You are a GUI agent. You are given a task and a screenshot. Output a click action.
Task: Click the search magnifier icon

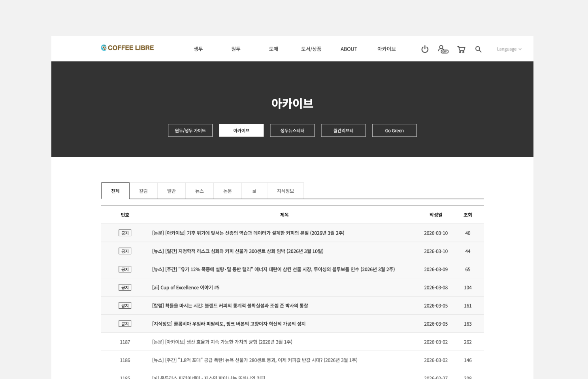tap(478, 49)
